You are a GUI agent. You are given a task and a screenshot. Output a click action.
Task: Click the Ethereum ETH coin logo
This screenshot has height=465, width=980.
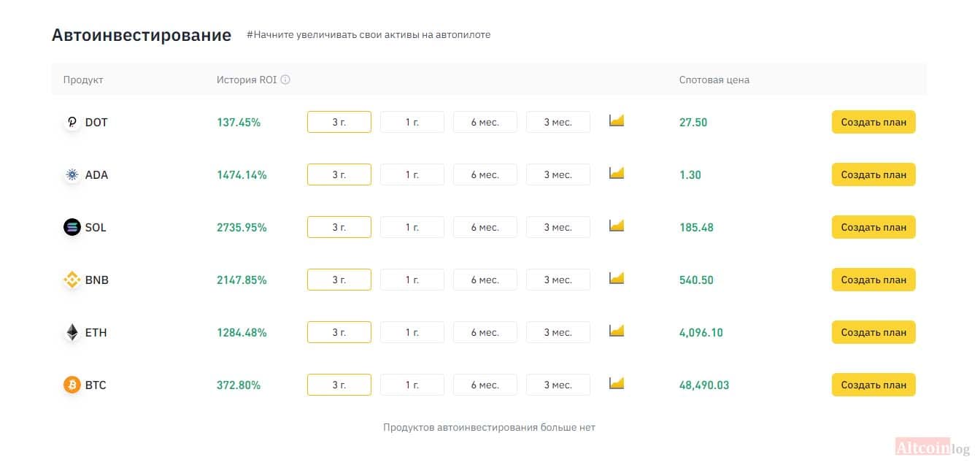click(72, 332)
